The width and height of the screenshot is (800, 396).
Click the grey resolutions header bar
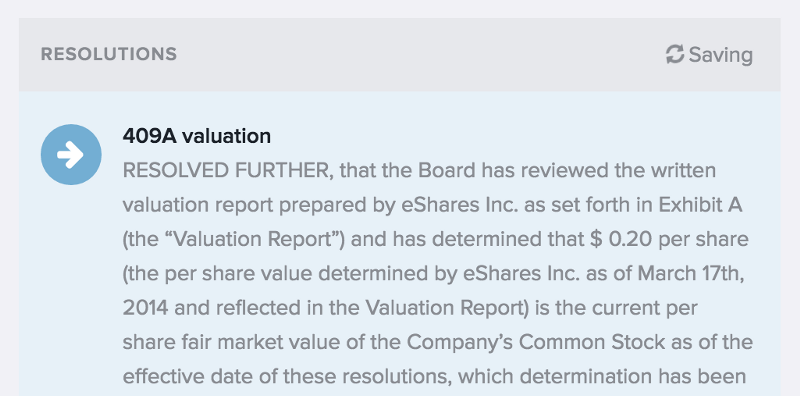pyautogui.click(x=399, y=55)
